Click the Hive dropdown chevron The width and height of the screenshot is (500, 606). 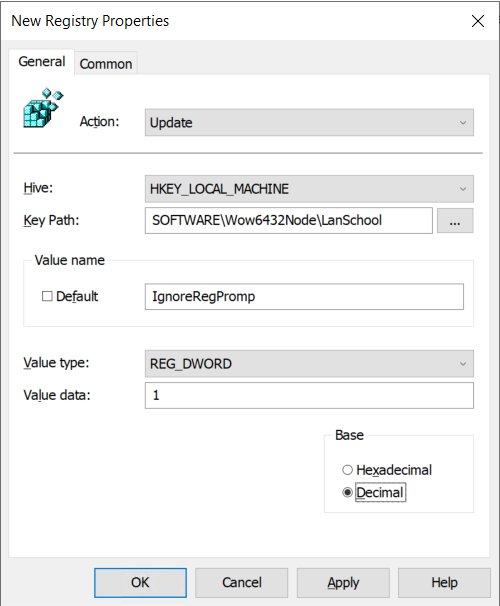tap(463, 189)
